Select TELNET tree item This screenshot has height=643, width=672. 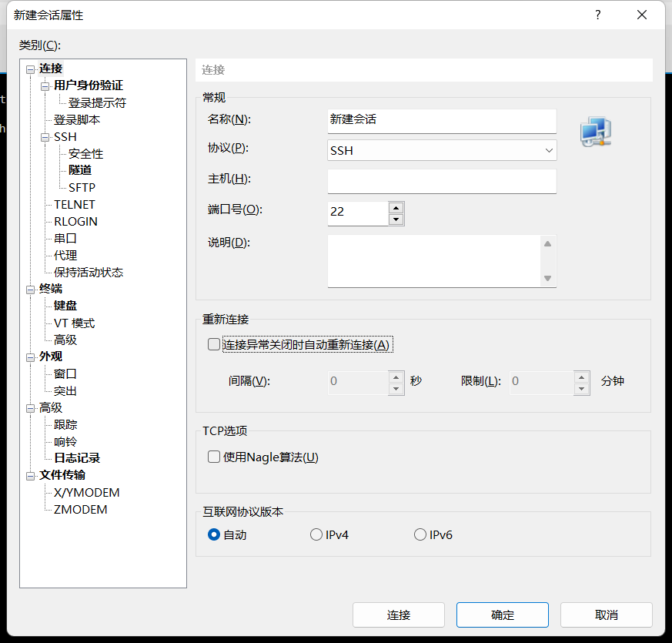coord(75,205)
